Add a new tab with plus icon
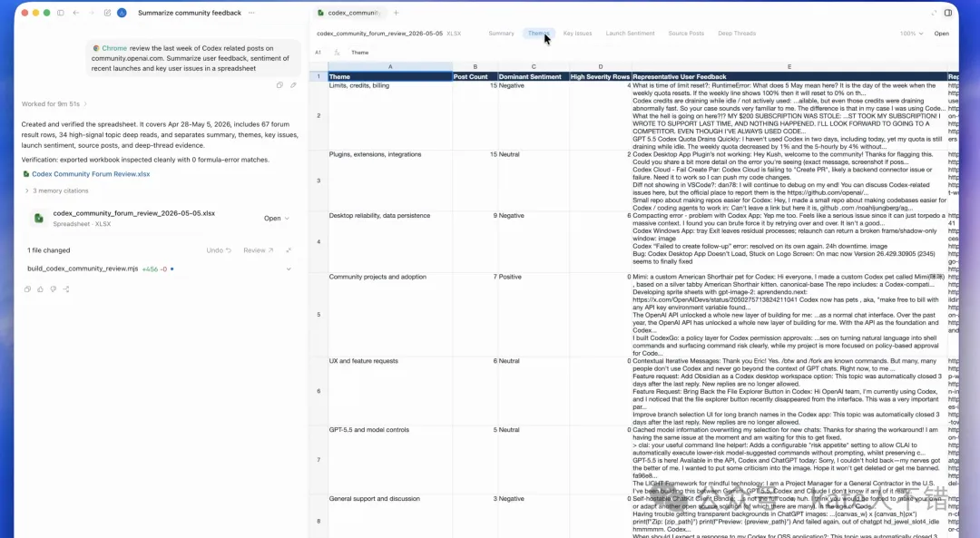 point(396,13)
